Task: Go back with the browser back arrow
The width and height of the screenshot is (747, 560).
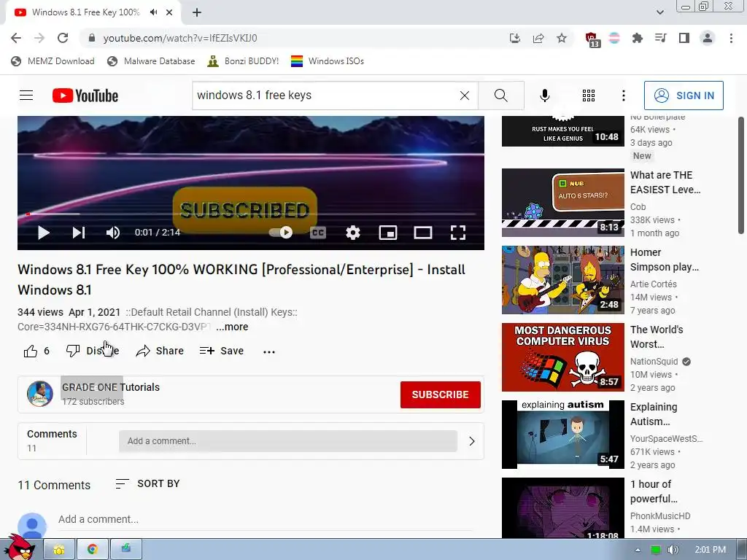Action: pos(16,38)
